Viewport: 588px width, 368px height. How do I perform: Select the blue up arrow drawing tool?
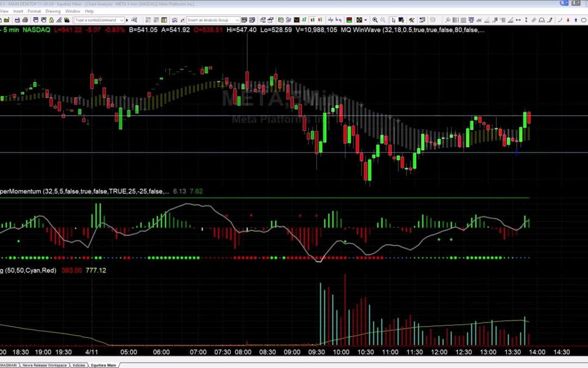(575, 20)
